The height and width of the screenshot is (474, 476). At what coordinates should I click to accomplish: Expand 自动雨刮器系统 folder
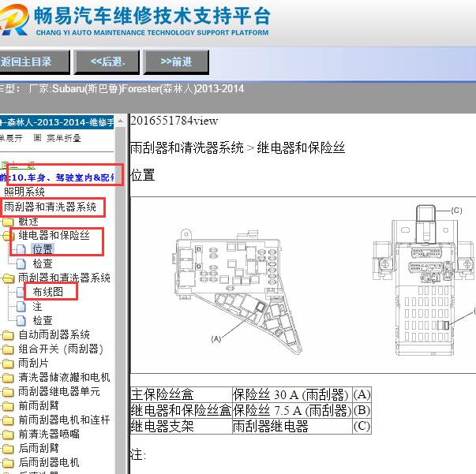coord(54,335)
